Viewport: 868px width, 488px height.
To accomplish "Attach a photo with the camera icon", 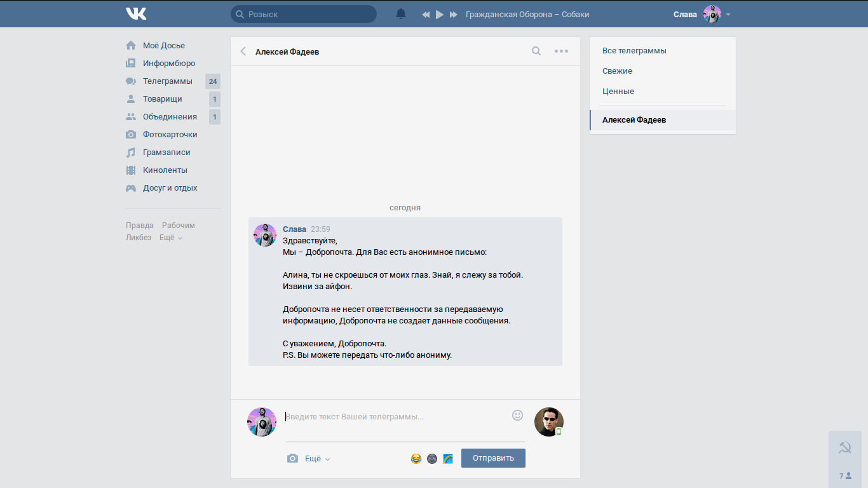I will (292, 458).
